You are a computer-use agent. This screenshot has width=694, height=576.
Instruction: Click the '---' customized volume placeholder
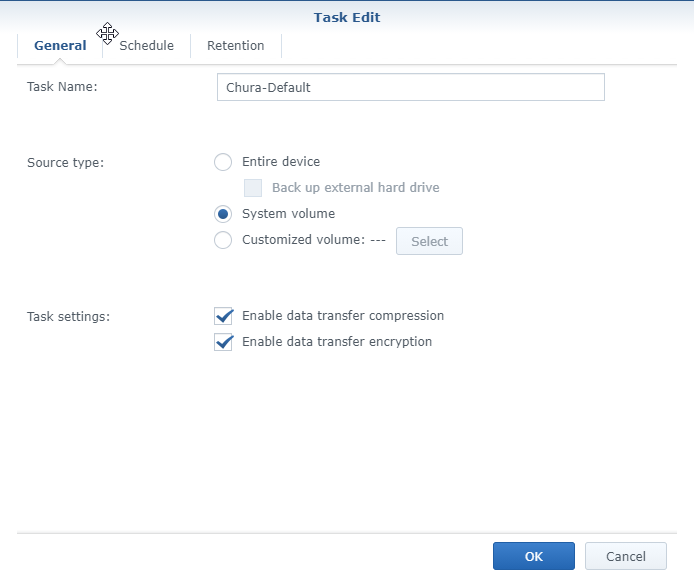[x=378, y=240]
